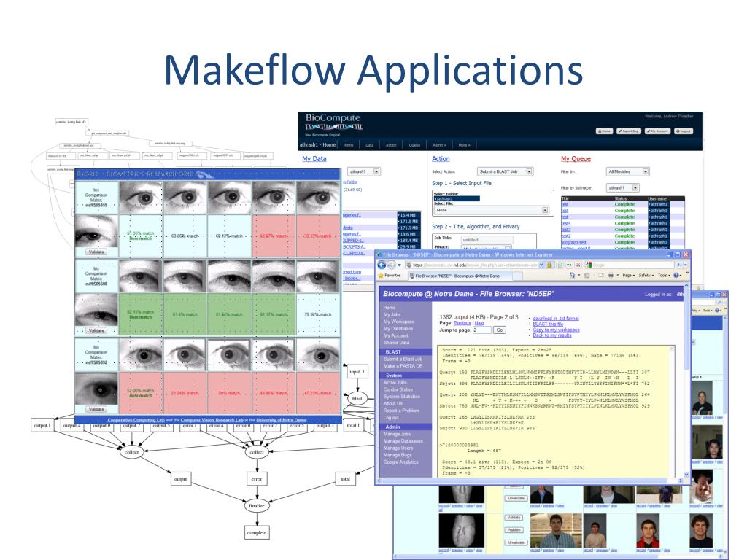Open Make a FASTA DB sidebar link
The height and width of the screenshot is (560, 747).
pos(403,366)
